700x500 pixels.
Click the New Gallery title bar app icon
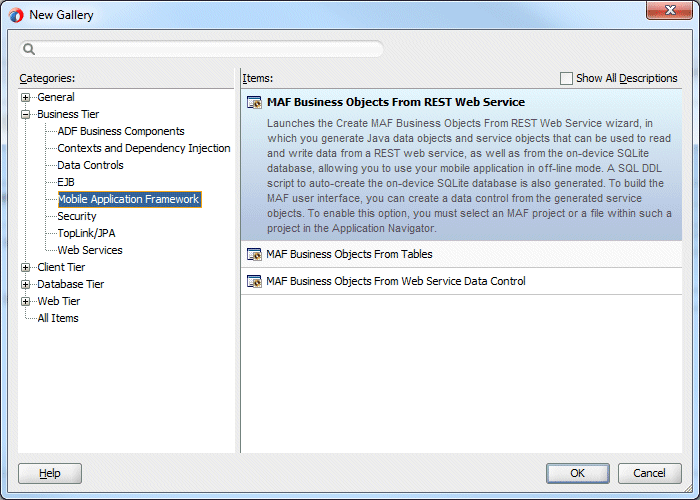(x=16, y=15)
